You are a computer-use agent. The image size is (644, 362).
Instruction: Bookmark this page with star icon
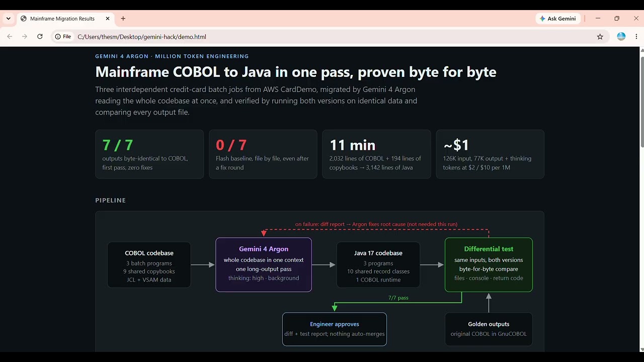(600, 37)
